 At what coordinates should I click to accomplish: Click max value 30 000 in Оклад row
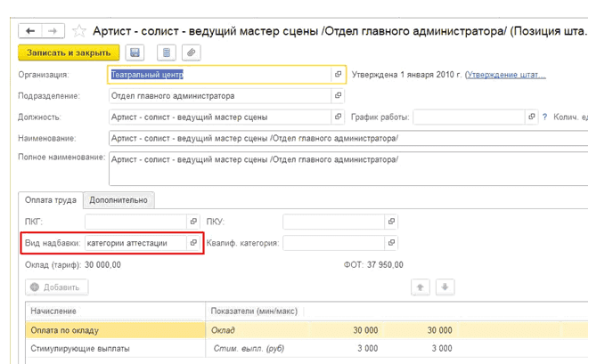[x=439, y=330]
